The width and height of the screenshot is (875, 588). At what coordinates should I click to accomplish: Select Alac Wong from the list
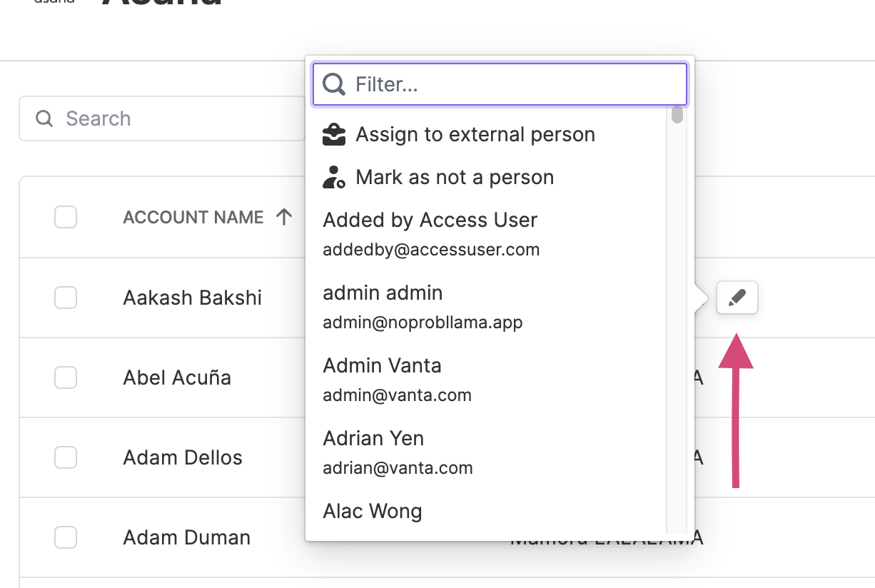coord(489,512)
